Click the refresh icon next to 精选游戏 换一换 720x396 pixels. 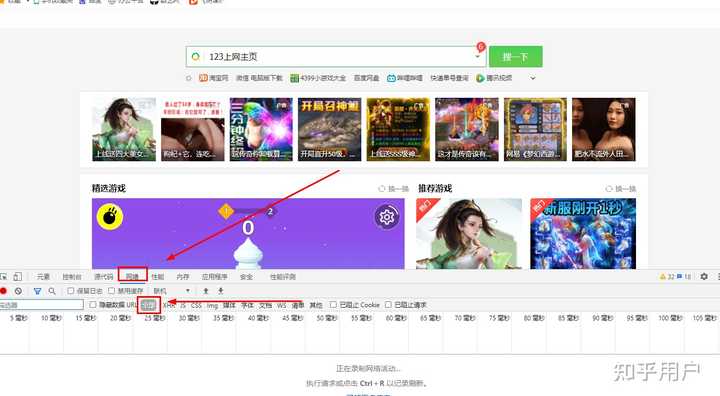tap(382, 189)
